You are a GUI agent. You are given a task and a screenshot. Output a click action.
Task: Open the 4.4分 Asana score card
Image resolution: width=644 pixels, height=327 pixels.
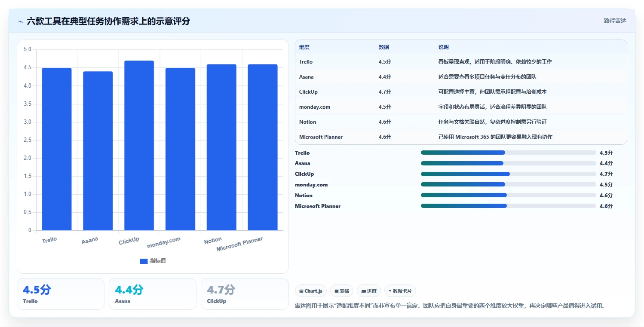point(153,294)
